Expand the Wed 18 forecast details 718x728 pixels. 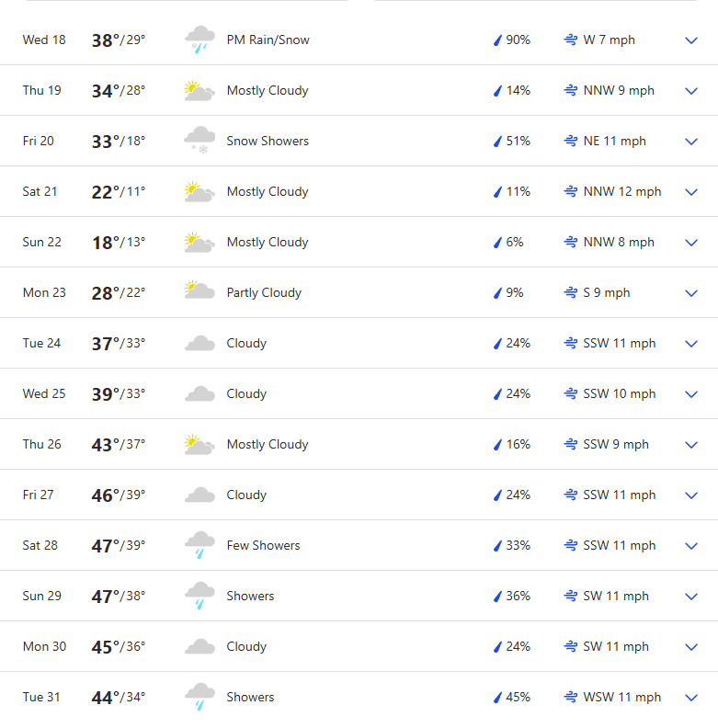pos(692,40)
